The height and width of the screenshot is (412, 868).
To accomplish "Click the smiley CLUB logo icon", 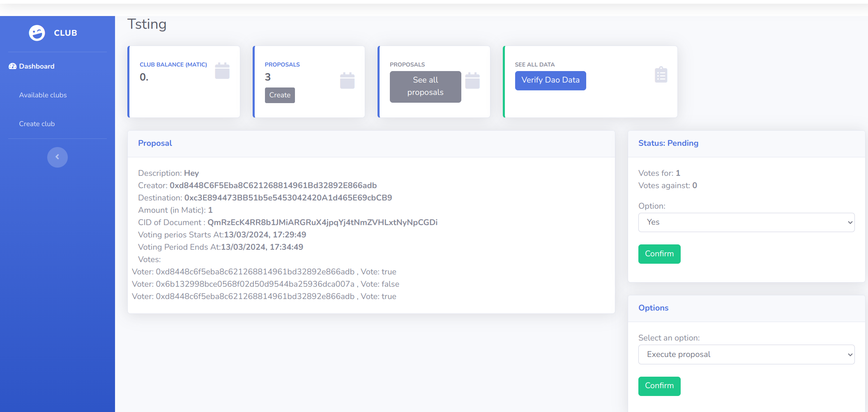I will coord(37,33).
